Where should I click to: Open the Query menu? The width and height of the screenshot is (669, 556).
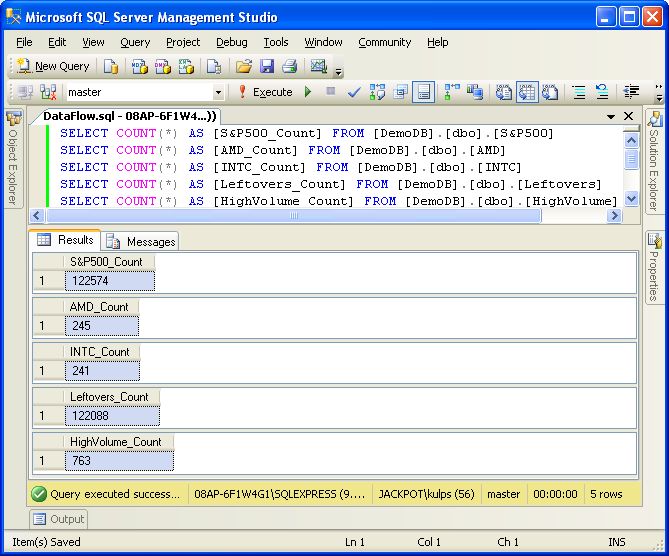[x=135, y=42]
